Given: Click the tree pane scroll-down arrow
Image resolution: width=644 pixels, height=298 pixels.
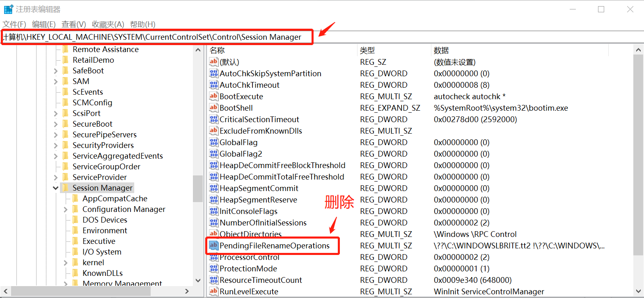Looking at the screenshot, I should click(198, 280).
